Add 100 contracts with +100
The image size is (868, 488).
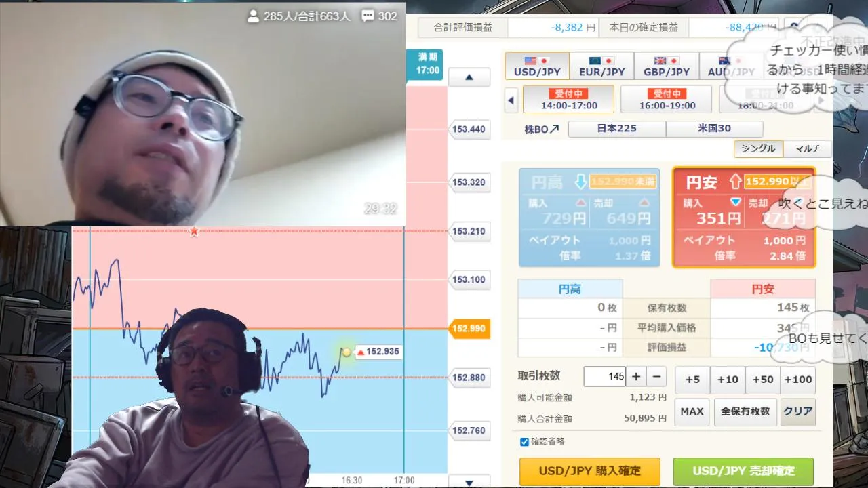tap(798, 380)
